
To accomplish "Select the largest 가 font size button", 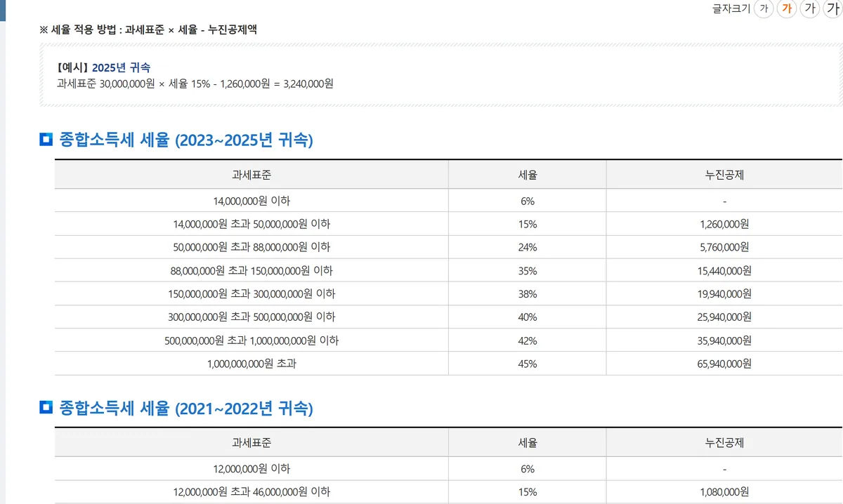I will (x=832, y=9).
